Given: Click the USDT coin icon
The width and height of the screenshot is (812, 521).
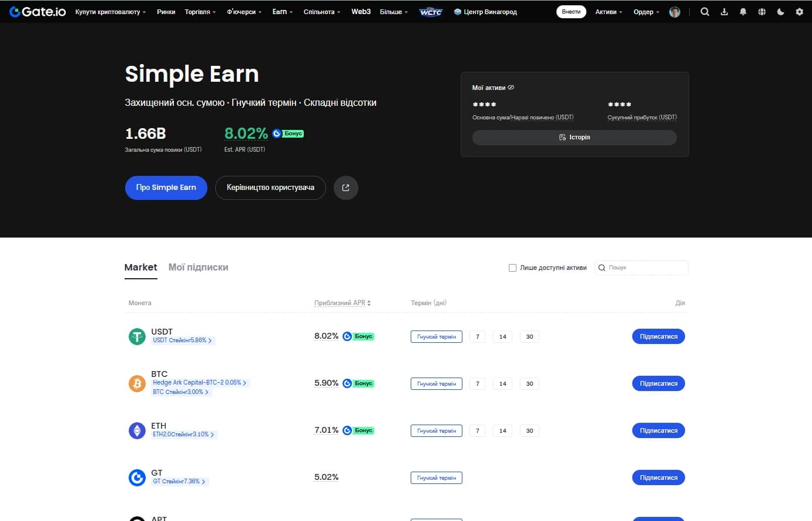Looking at the screenshot, I should click(137, 336).
